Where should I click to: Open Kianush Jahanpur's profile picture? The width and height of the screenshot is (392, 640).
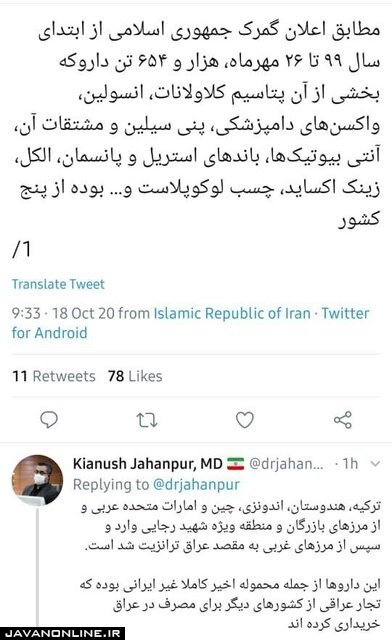[x=38, y=480]
